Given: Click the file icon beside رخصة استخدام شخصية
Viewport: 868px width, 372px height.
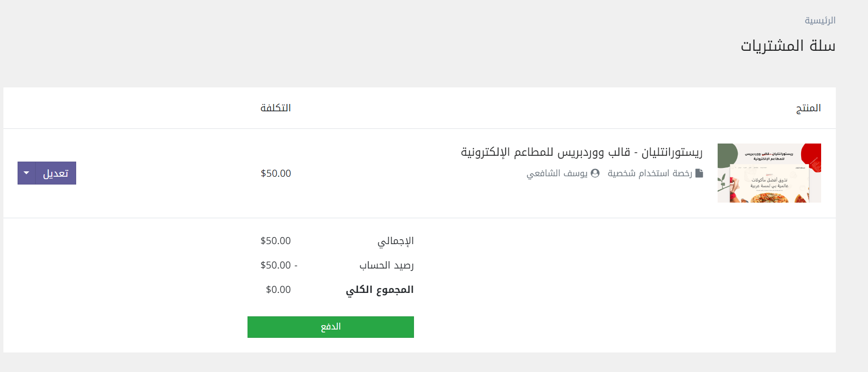Looking at the screenshot, I should [x=699, y=173].
